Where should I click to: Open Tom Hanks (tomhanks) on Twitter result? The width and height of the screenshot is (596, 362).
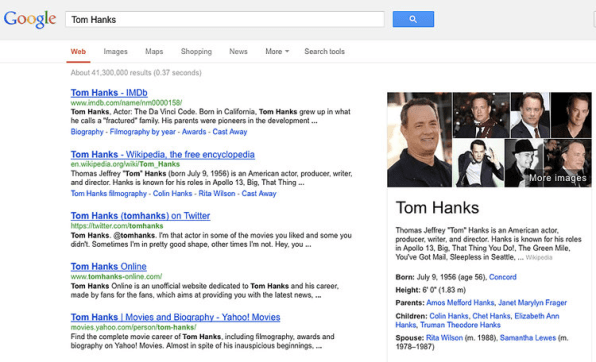click(x=140, y=216)
